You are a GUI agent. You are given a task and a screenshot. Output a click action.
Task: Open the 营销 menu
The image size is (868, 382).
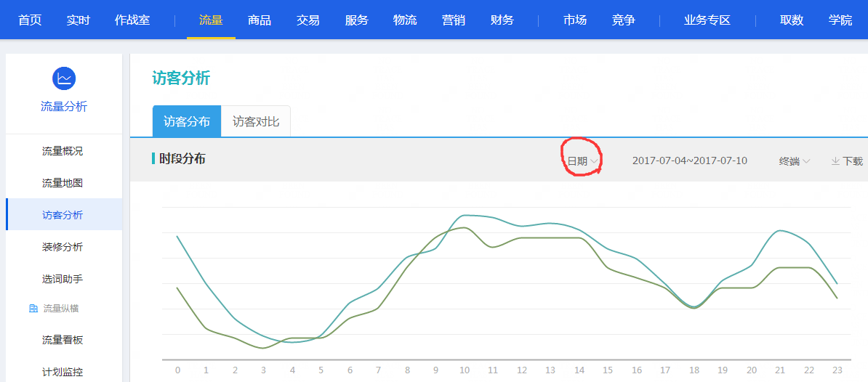454,20
